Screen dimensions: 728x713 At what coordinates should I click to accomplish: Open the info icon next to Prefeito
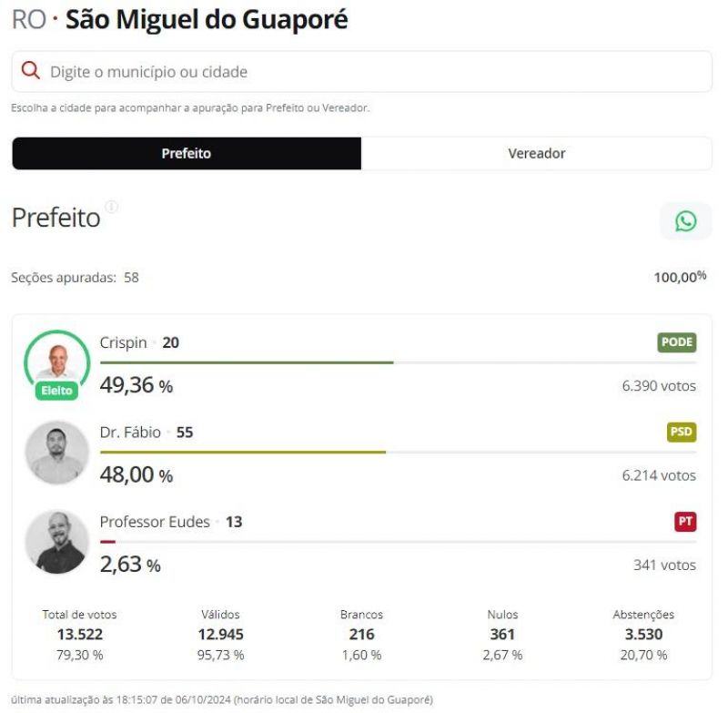[x=112, y=207]
